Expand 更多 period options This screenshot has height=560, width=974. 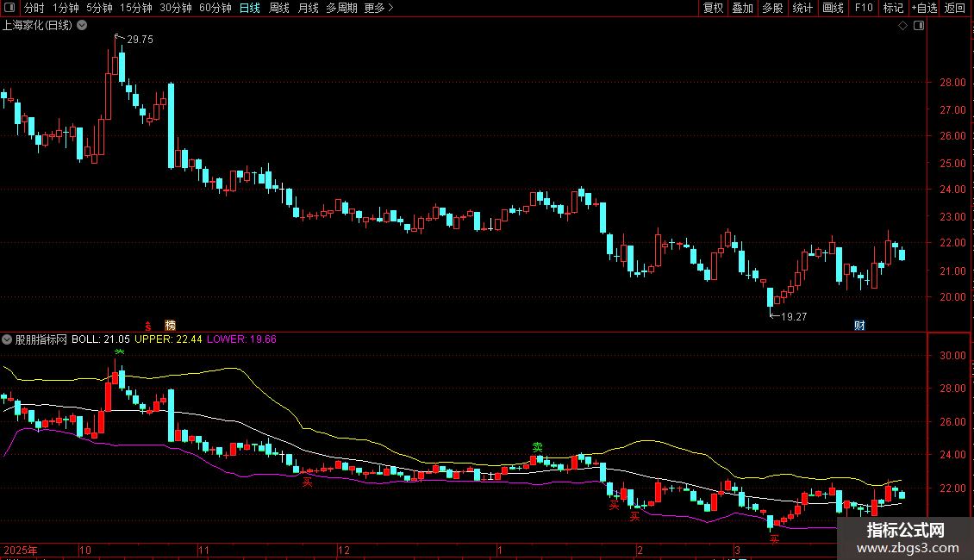(379, 8)
